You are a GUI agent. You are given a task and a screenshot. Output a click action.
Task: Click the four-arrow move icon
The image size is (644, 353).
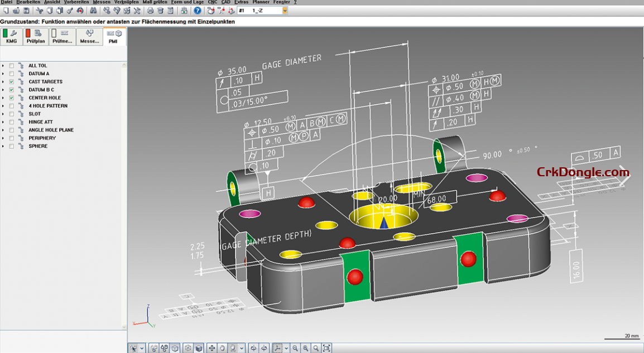(212, 348)
